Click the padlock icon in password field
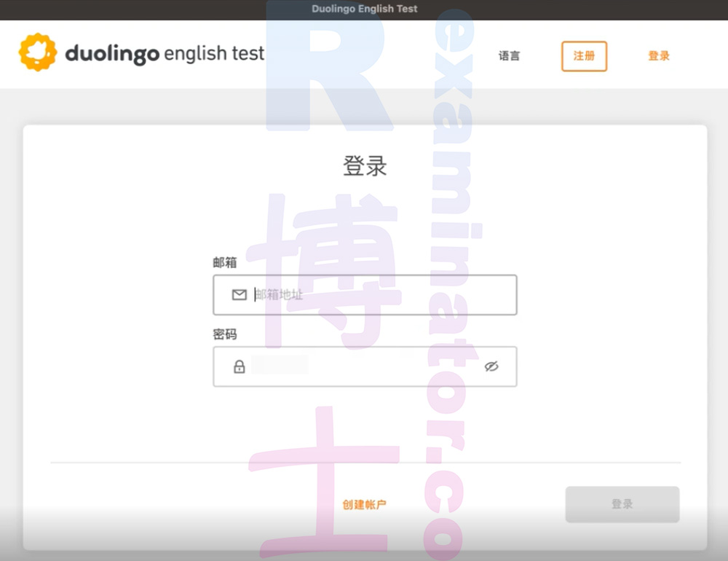The width and height of the screenshot is (728, 561). click(x=239, y=366)
